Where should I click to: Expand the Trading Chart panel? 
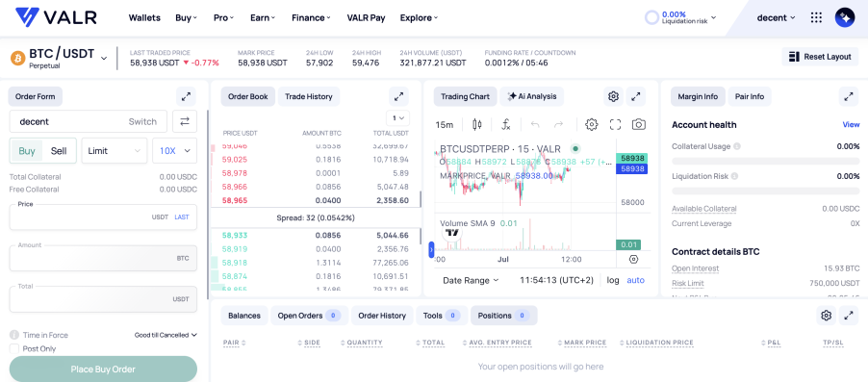(x=635, y=96)
